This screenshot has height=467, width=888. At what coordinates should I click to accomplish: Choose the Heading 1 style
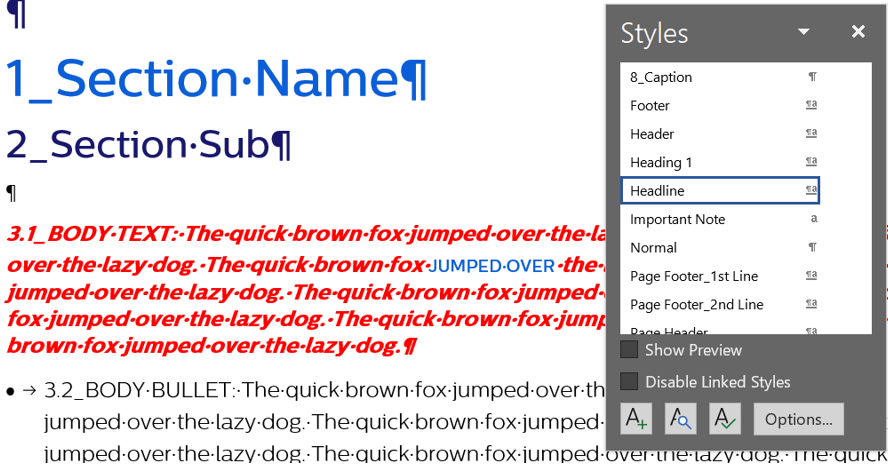(661, 162)
